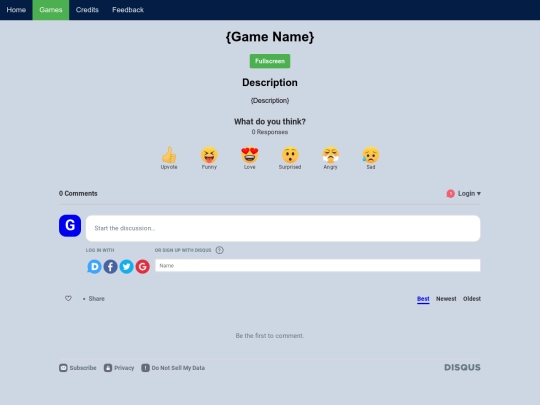Screen dimensions: 540x405
Task: Log in with Disqus icon
Action: (94, 267)
